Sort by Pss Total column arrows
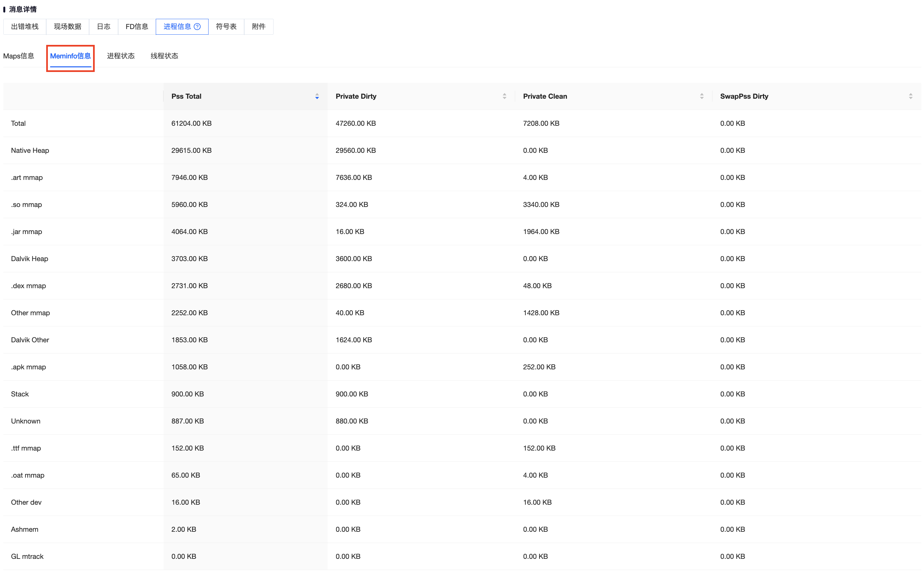 pos(317,97)
